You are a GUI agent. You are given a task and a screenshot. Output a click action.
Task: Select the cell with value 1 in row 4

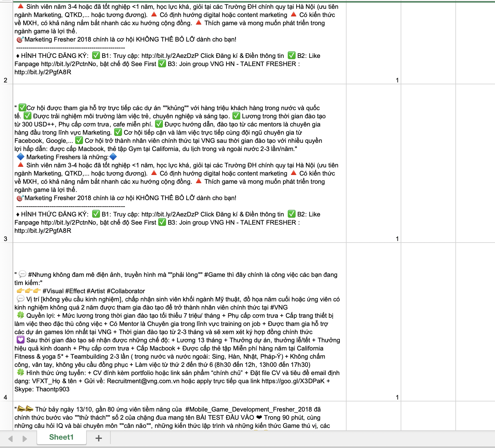tap(374, 322)
